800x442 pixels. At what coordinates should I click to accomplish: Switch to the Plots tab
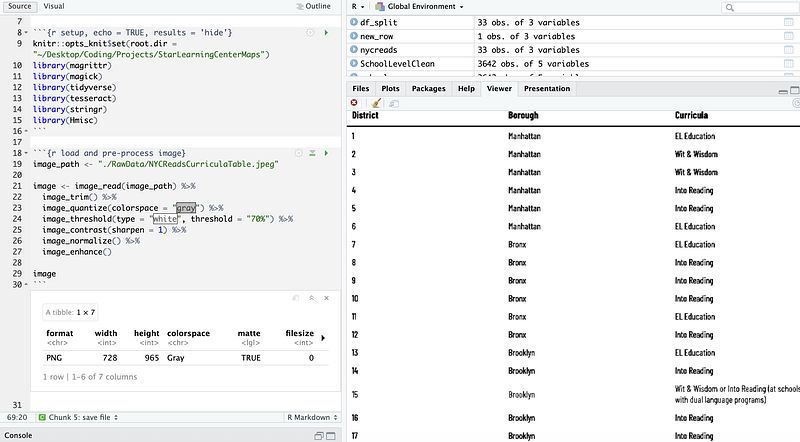pos(390,89)
